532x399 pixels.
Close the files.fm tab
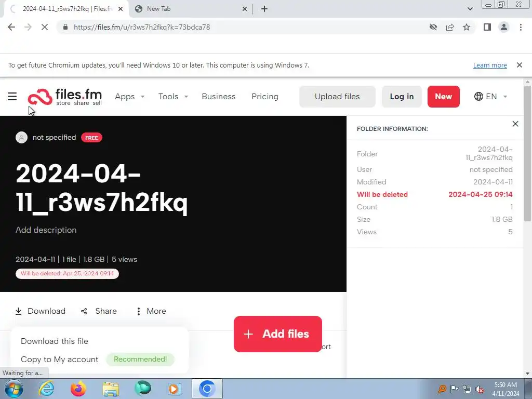coord(121,9)
